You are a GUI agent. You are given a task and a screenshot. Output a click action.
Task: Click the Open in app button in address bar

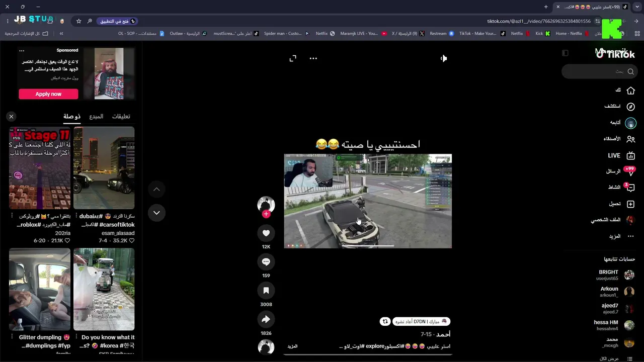(x=118, y=21)
